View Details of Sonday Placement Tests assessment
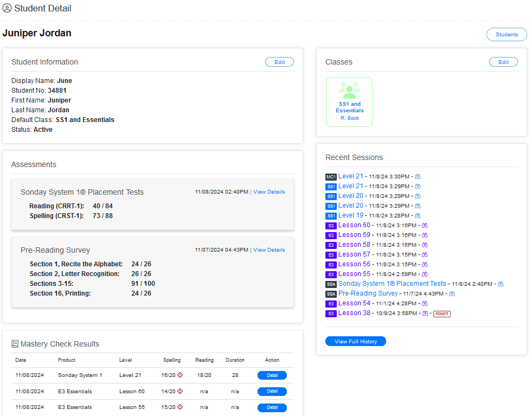The height and width of the screenshot is (416, 532). click(269, 192)
